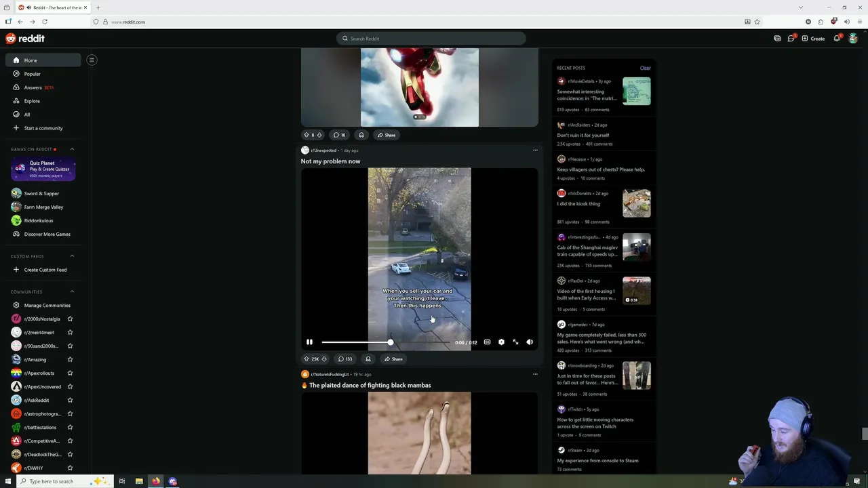This screenshot has height=488, width=868.
Task: Collapse the Games on Reddit section
Action: point(72,149)
